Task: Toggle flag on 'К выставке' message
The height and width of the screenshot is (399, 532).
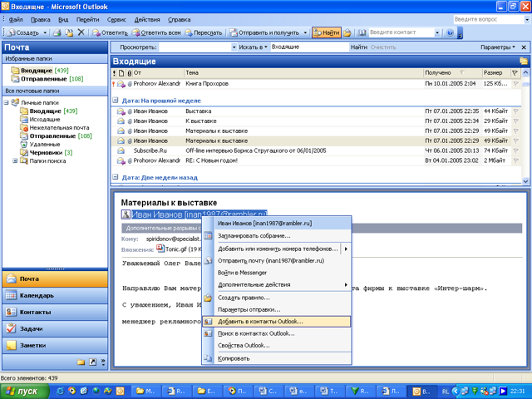Action: point(515,121)
